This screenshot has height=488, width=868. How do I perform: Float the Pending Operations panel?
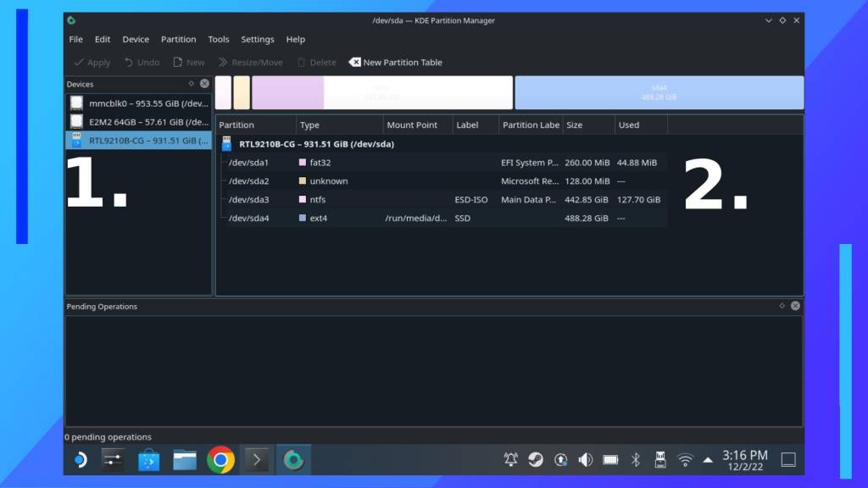point(782,305)
